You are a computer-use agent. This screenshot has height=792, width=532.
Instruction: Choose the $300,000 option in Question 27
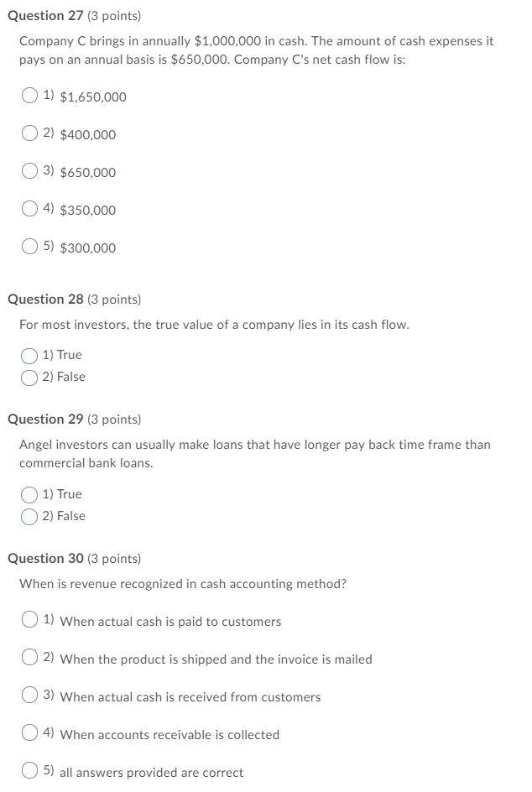(x=28, y=247)
